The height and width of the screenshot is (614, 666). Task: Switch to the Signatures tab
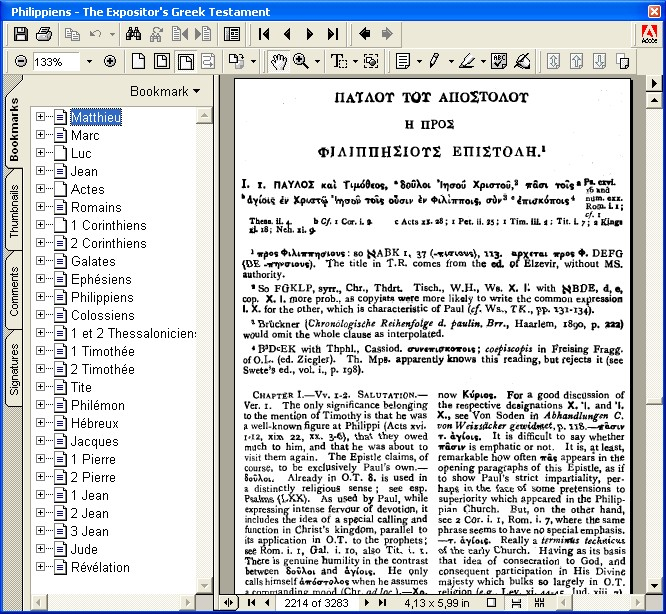coord(14,369)
